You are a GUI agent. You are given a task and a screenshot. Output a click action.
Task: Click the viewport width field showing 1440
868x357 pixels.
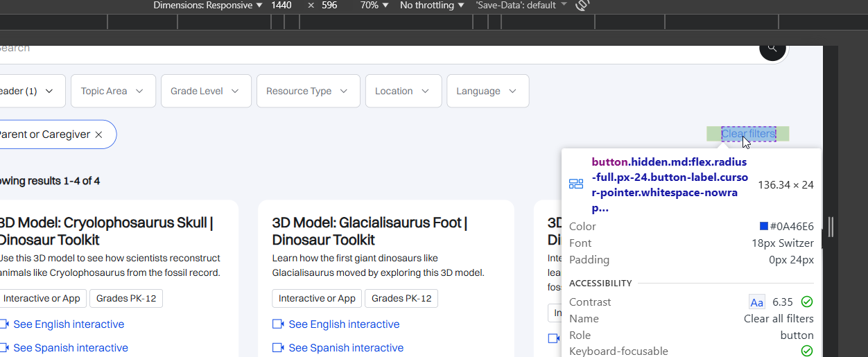(x=281, y=6)
